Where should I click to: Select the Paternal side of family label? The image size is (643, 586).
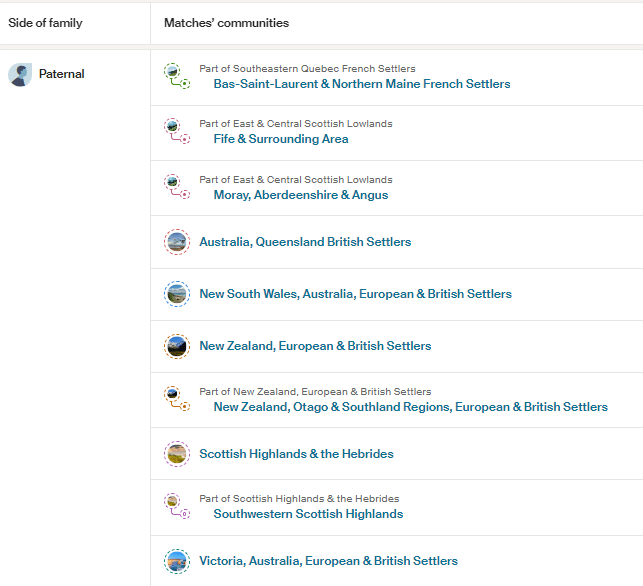click(61, 74)
